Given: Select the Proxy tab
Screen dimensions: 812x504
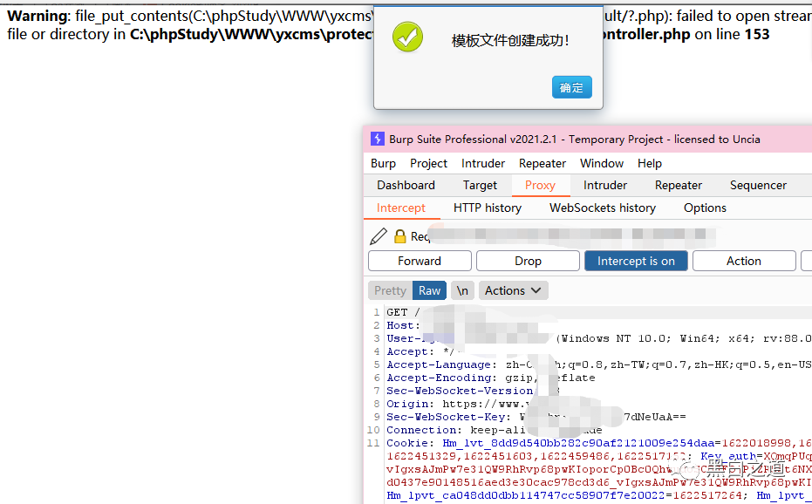Looking at the screenshot, I should pos(540,185).
